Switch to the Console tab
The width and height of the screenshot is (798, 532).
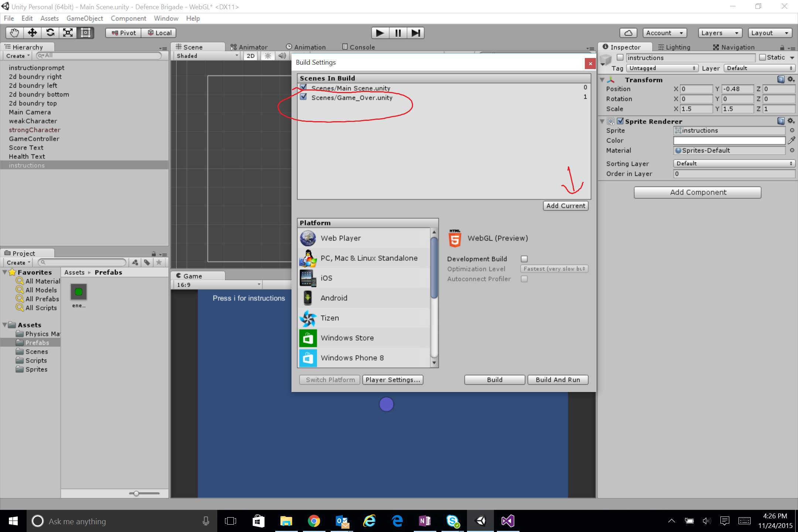coord(358,47)
